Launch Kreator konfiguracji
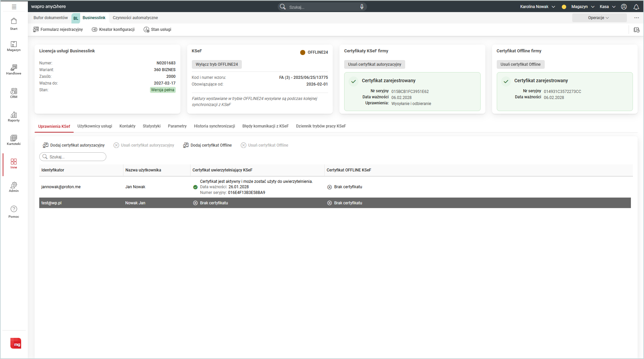This screenshot has height=359, width=644. coord(113,30)
